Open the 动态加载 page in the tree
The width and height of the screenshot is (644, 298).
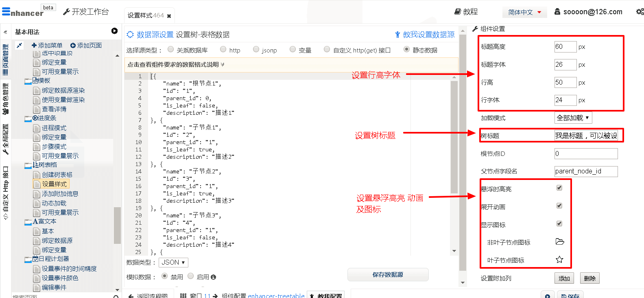click(x=54, y=203)
